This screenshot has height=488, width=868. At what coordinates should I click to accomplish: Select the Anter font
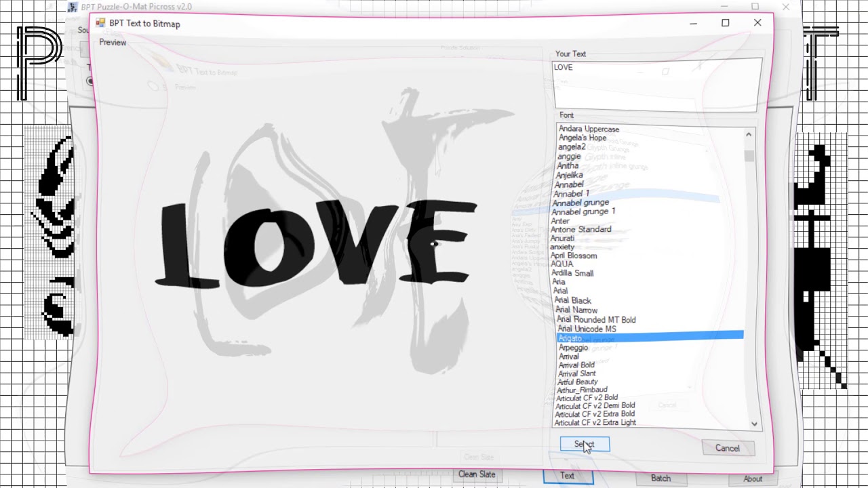(560, 221)
